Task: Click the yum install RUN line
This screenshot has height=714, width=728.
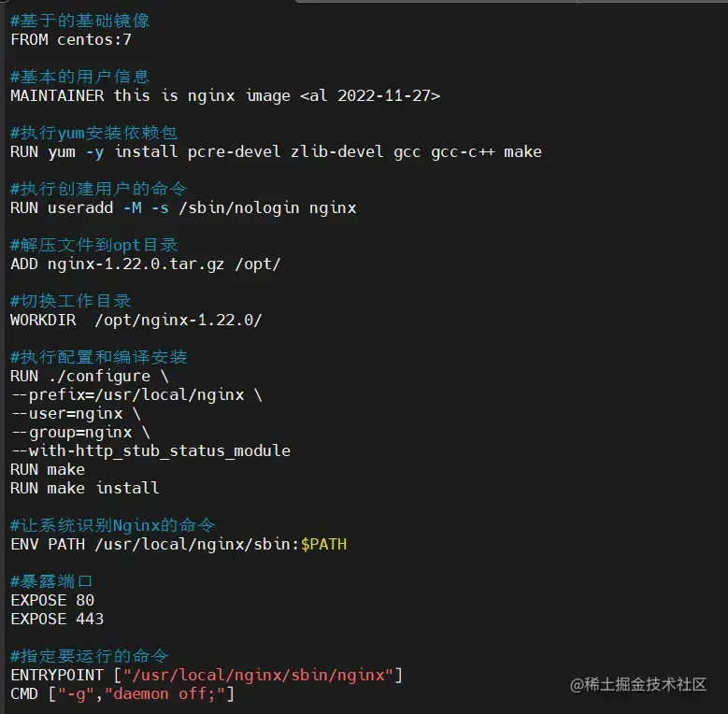Action: tap(276, 152)
